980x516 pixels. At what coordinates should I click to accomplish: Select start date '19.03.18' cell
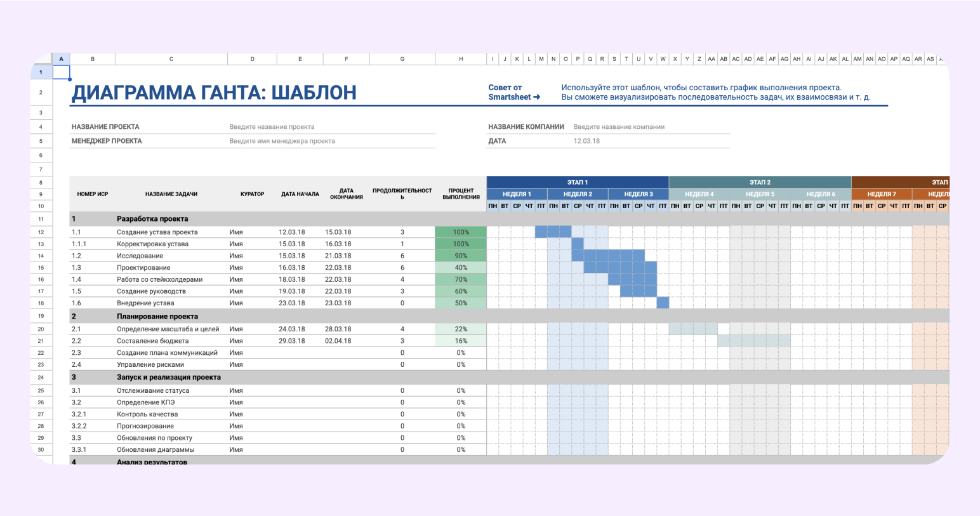(x=300, y=291)
